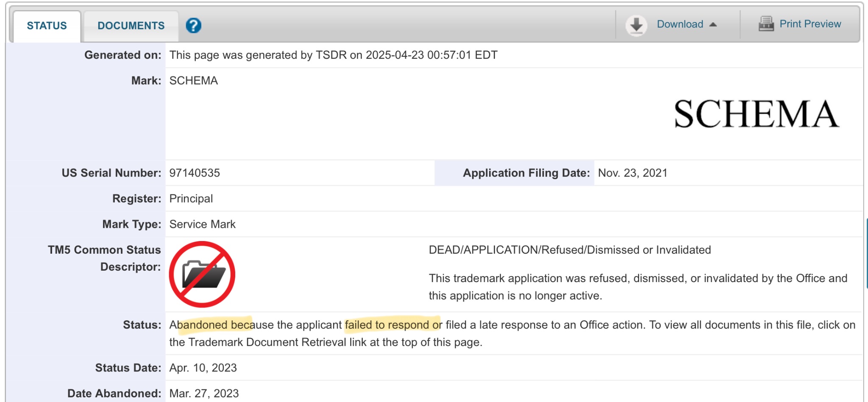
Task: Click the blue help question mark icon
Action: 193,25
